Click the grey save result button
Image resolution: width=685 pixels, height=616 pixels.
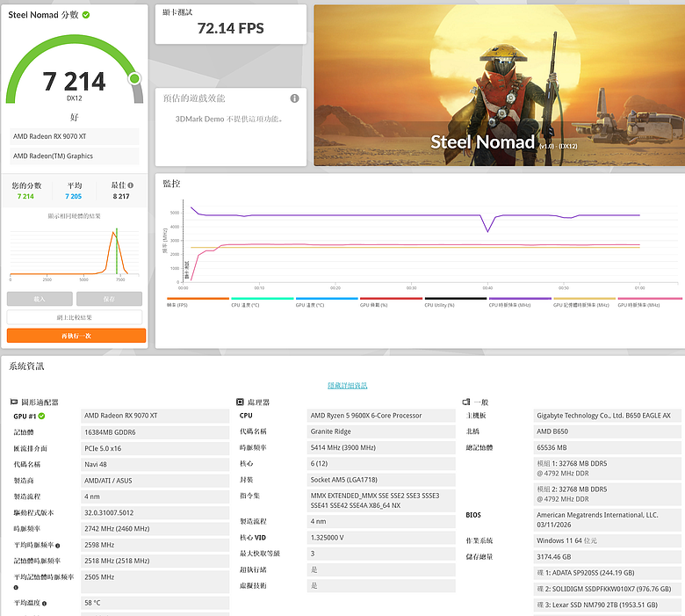click(109, 299)
